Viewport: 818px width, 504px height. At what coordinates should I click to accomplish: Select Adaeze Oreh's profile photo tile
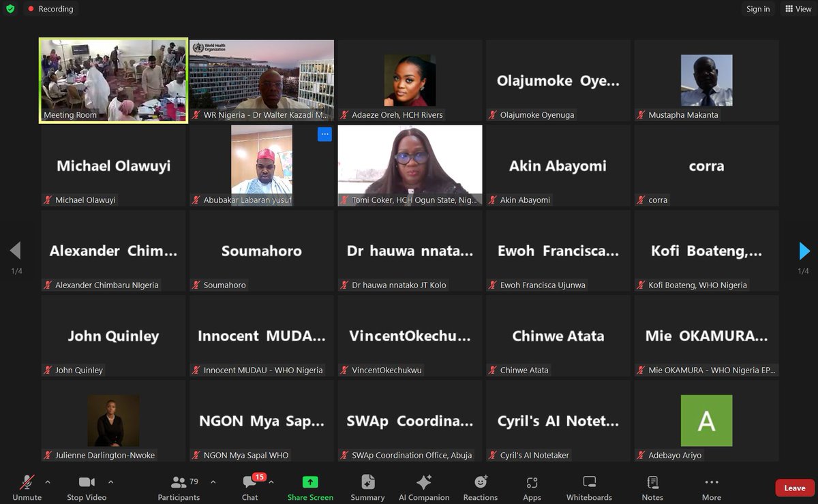410,80
